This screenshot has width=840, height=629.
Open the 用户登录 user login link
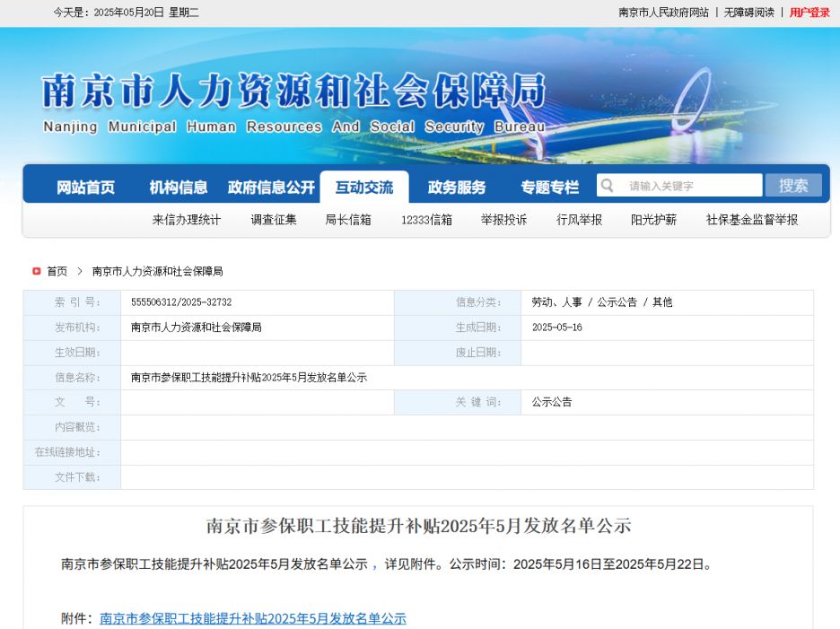pyautogui.click(x=808, y=13)
